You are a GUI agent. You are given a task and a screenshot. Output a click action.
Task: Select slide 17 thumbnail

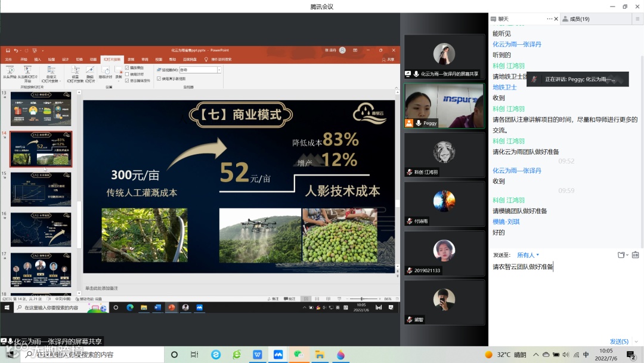coord(41,270)
